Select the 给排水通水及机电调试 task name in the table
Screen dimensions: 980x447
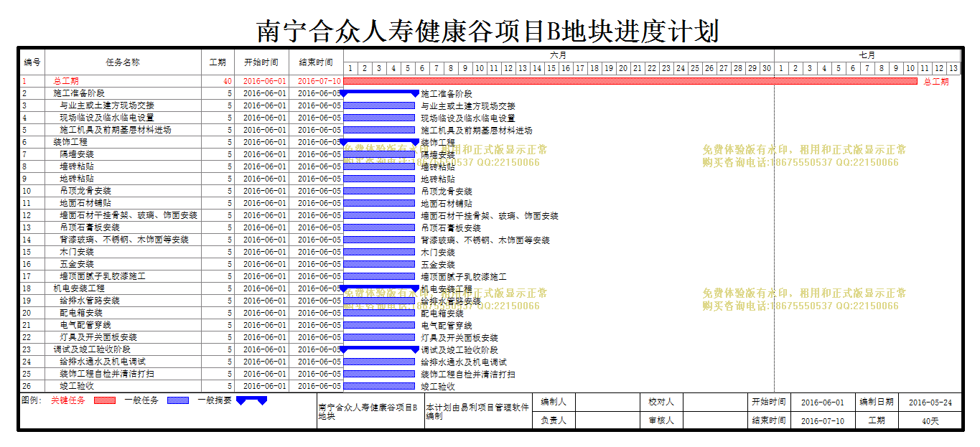[x=103, y=362]
